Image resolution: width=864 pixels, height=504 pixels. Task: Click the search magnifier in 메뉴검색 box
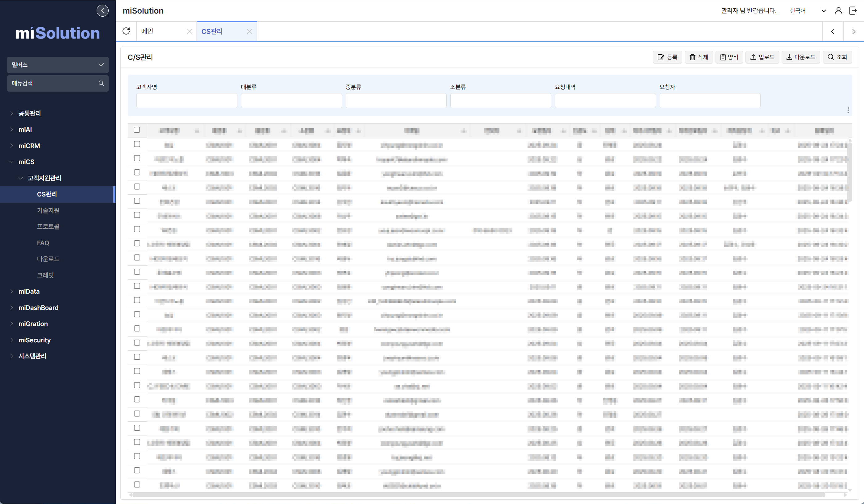pos(101,83)
